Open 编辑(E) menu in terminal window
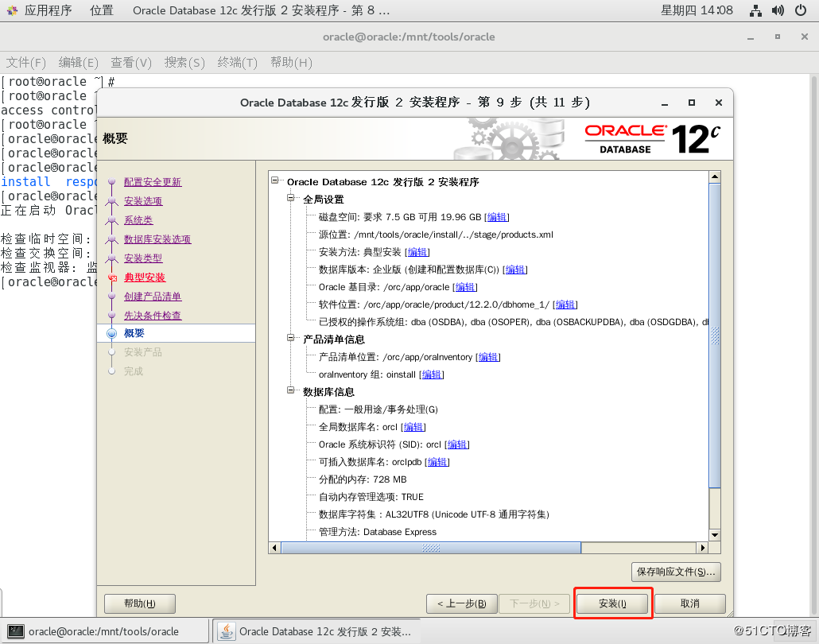The height and width of the screenshot is (644, 819). click(x=79, y=63)
